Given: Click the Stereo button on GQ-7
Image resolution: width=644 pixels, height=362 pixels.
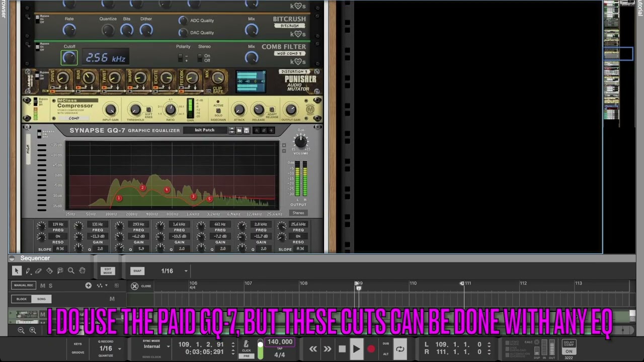Looking at the screenshot, I should click(x=298, y=213).
